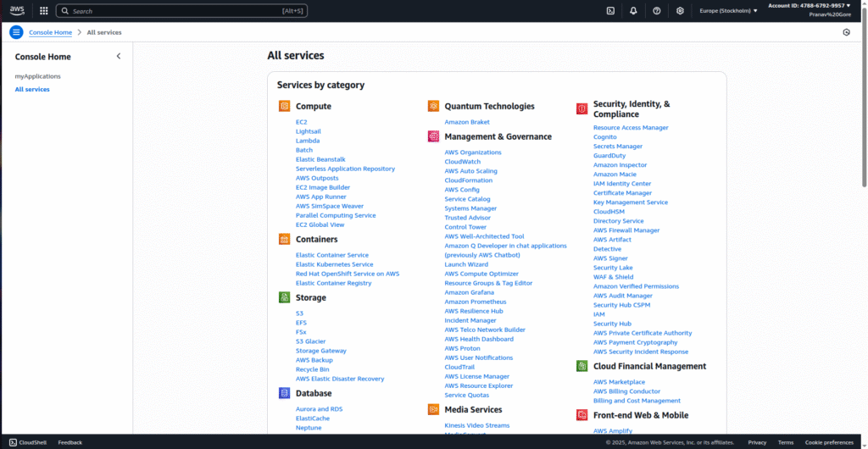Click the Media Services category icon

(x=433, y=410)
